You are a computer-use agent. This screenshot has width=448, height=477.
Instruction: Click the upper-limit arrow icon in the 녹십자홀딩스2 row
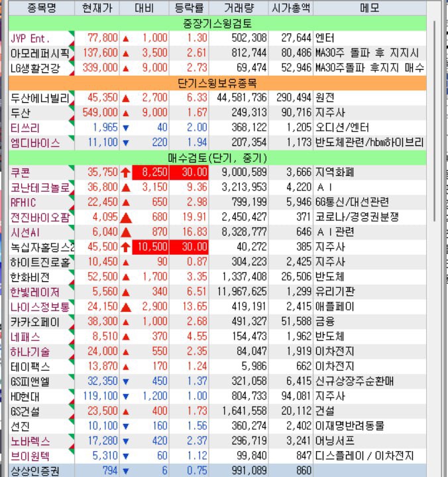(125, 247)
